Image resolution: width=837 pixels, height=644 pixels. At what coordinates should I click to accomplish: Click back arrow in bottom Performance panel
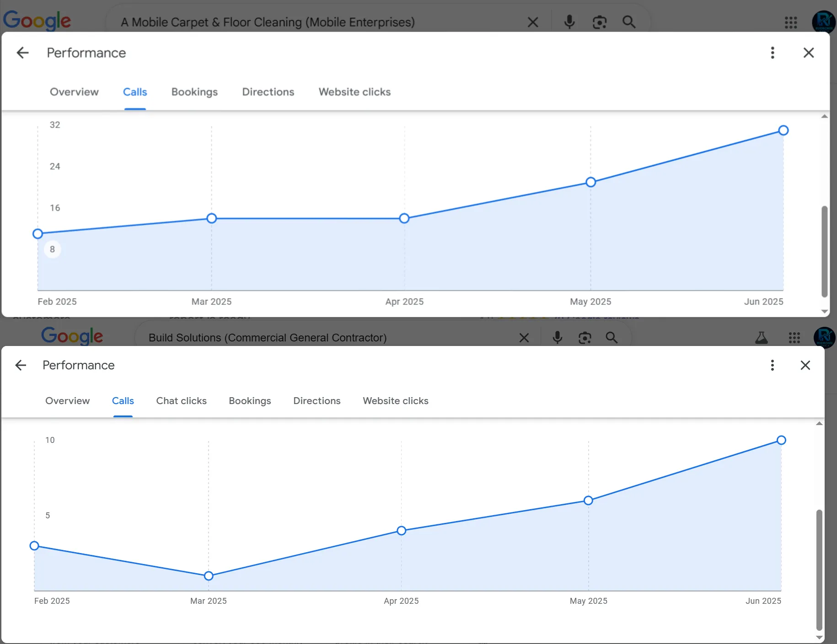tap(21, 365)
